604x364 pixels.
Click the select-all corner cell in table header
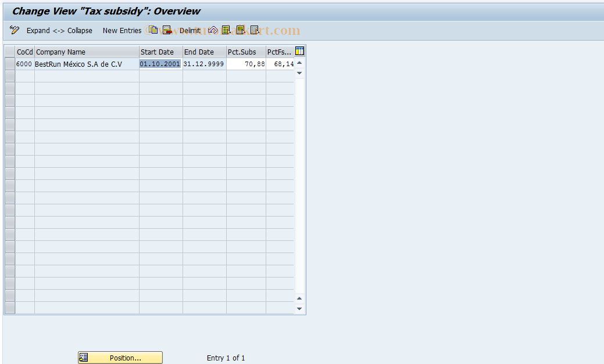pos(10,52)
